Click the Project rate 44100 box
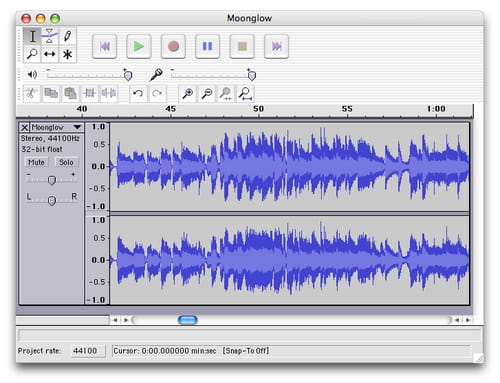 point(88,351)
